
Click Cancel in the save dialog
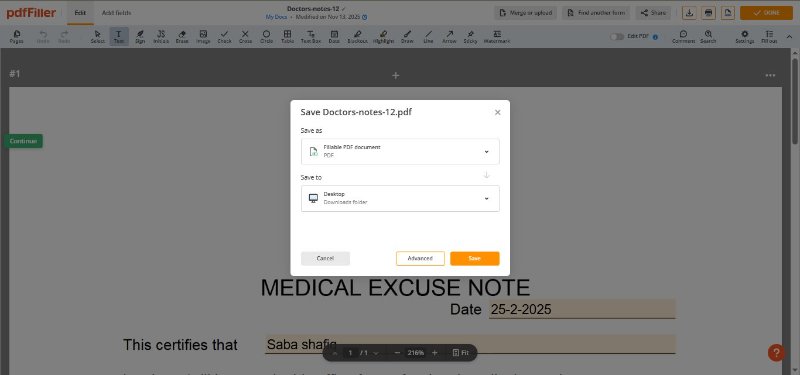[x=325, y=258]
